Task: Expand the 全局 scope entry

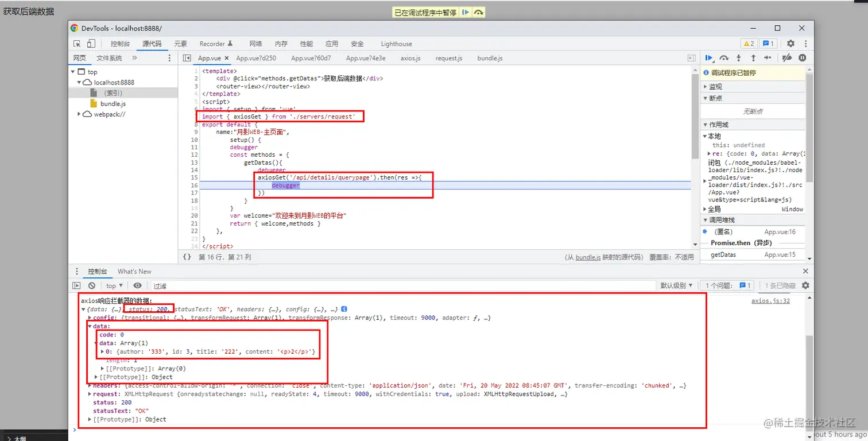Action: tap(705, 209)
